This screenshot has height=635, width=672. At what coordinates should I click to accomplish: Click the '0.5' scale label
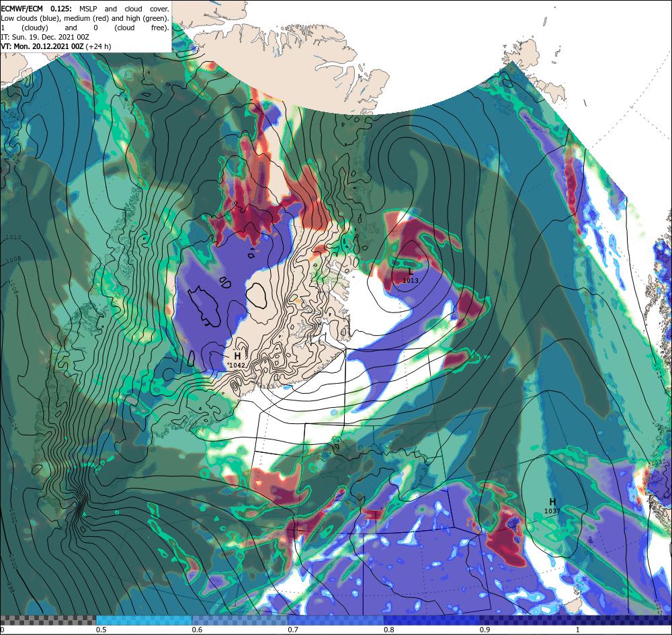pyautogui.click(x=101, y=630)
